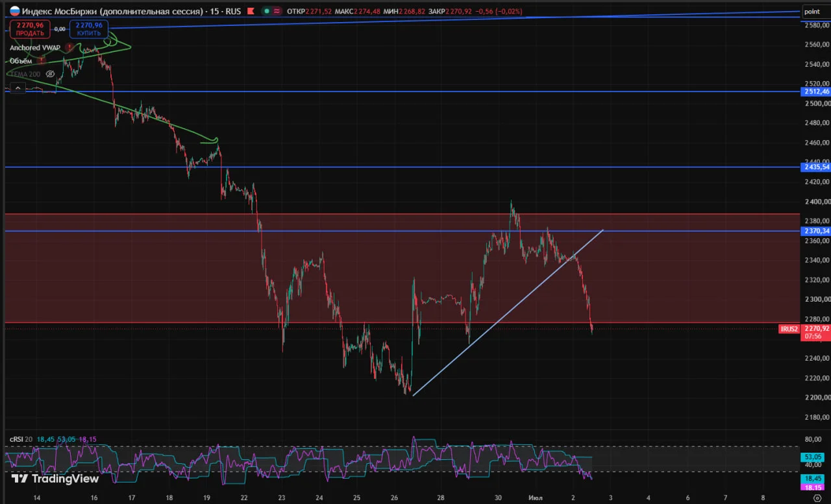Image resolution: width=831 pixels, height=504 pixels.
Task: Collapse the indicator legend chevron
Action: pos(18,88)
